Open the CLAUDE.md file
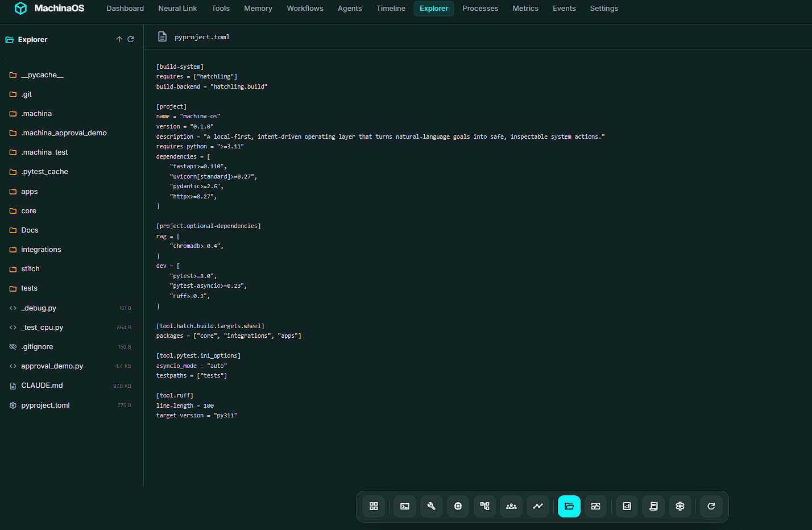 (42, 386)
